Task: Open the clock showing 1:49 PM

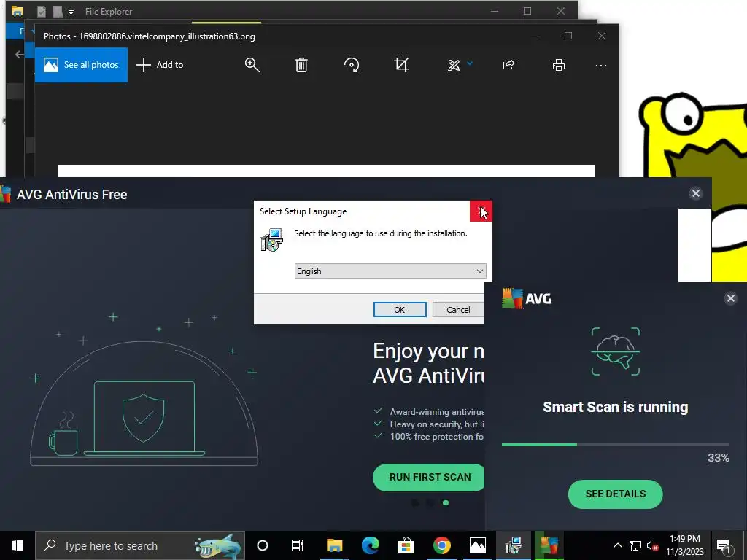Action: (684, 545)
